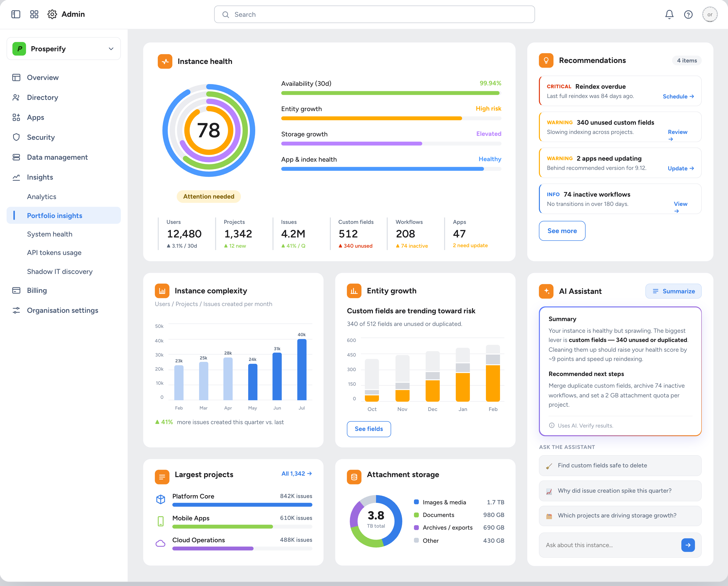Click the health score 78 ring
The width and height of the screenshot is (728, 586).
[209, 130]
